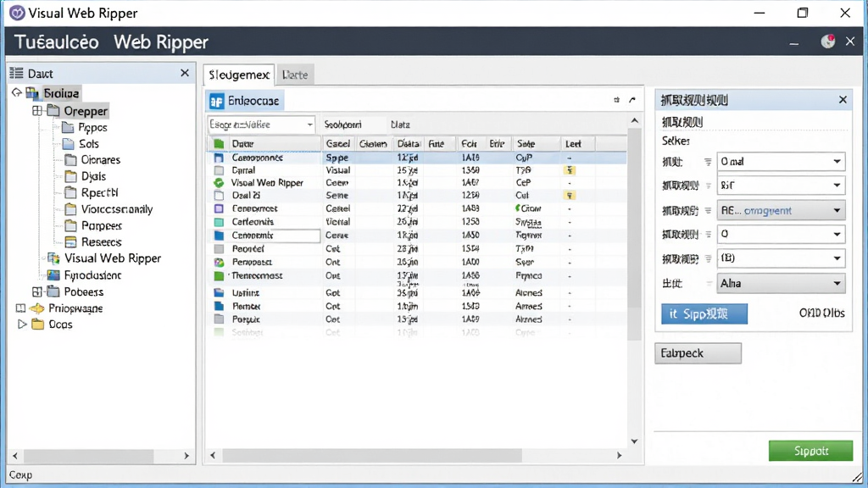The width and height of the screenshot is (868, 488).
Task: Click the tree panel horizontal scrollbar right arrow
Action: coord(186,456)
